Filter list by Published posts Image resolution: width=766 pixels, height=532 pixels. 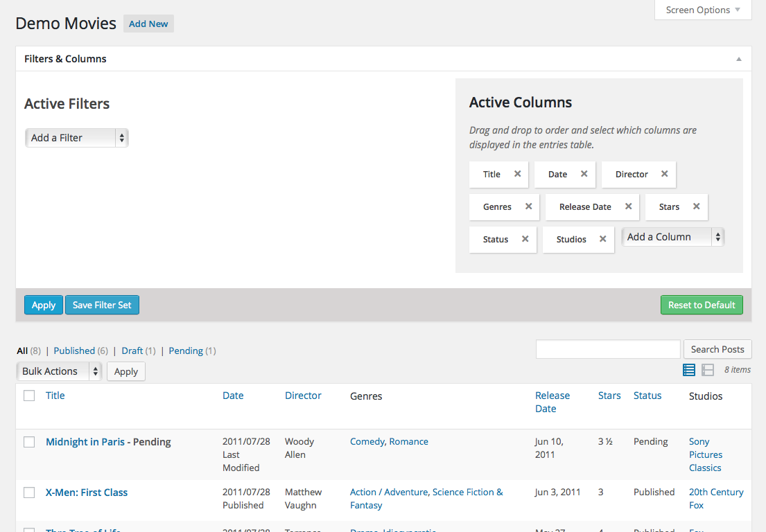click(x=74, y=351)
